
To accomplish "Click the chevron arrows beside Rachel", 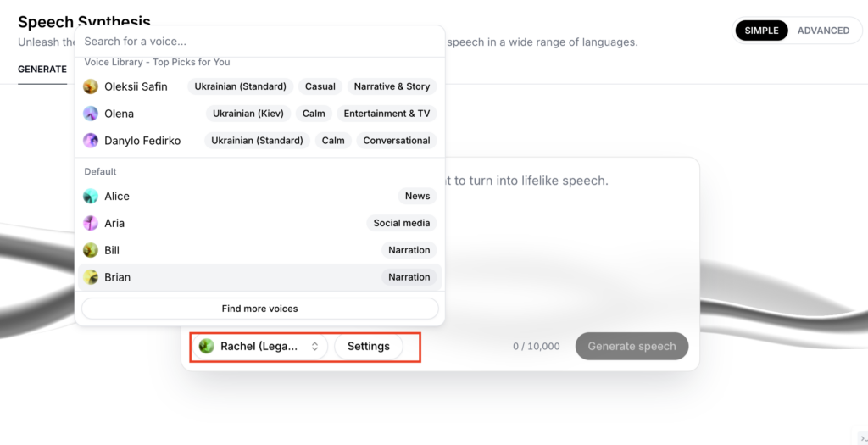I will (314, 346).
